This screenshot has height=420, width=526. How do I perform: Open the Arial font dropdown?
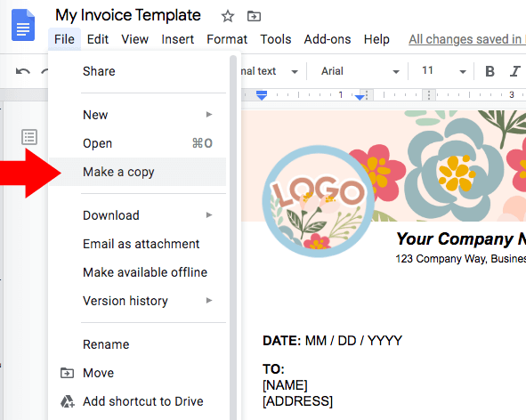(360, 71)
